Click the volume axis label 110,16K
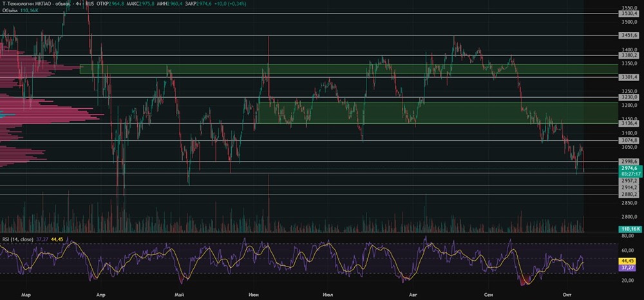 (629, 229)
